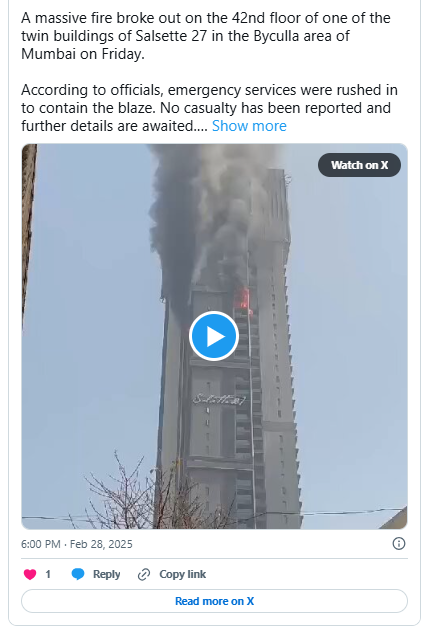Viewport: 427px width, 627px height.
Task: Like the post with heart icon
Action: pos(30,574)
